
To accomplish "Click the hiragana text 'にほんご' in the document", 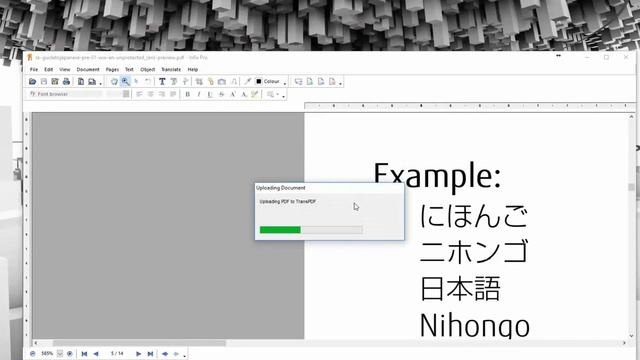I will pyautogui.click(x=474, y=216).
